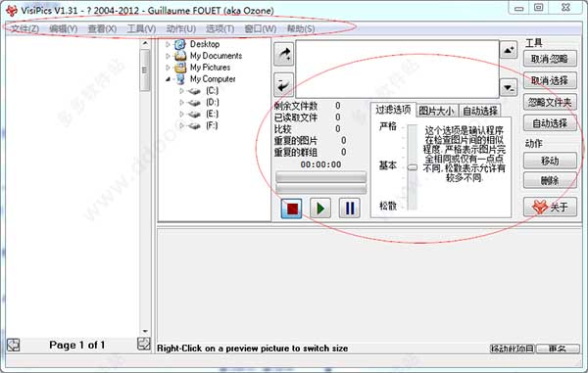Expand the Desktop tree node
Screen dimensions: 588x373
tap(168, 44)
